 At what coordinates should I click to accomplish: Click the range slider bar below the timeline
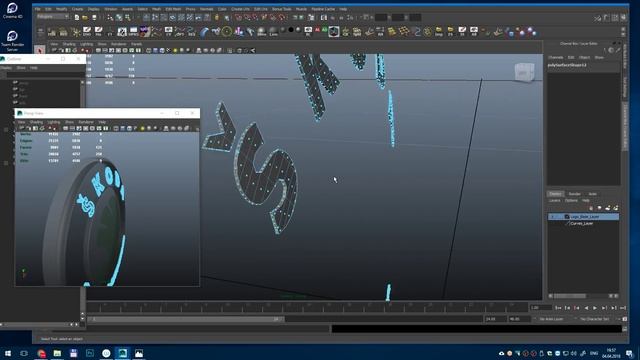(x=187, y=319)
